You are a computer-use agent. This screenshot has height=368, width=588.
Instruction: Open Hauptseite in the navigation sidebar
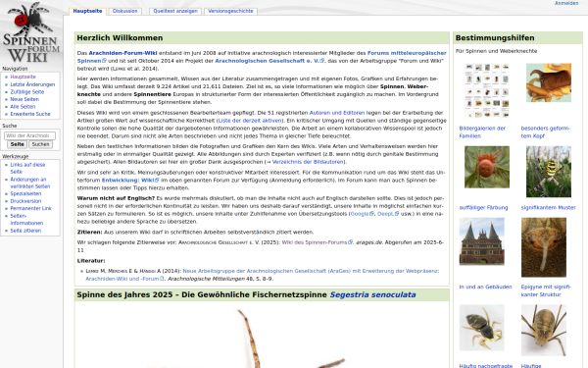point(23,77)
